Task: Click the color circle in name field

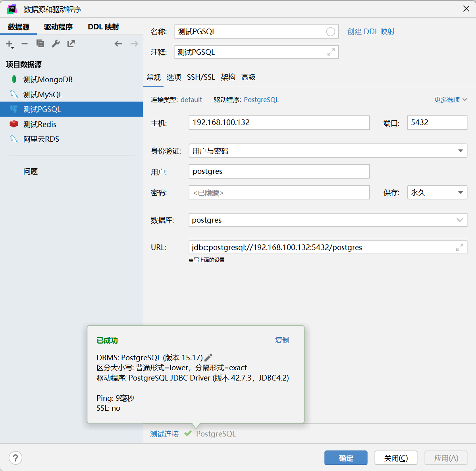Action: click(331, 32)
